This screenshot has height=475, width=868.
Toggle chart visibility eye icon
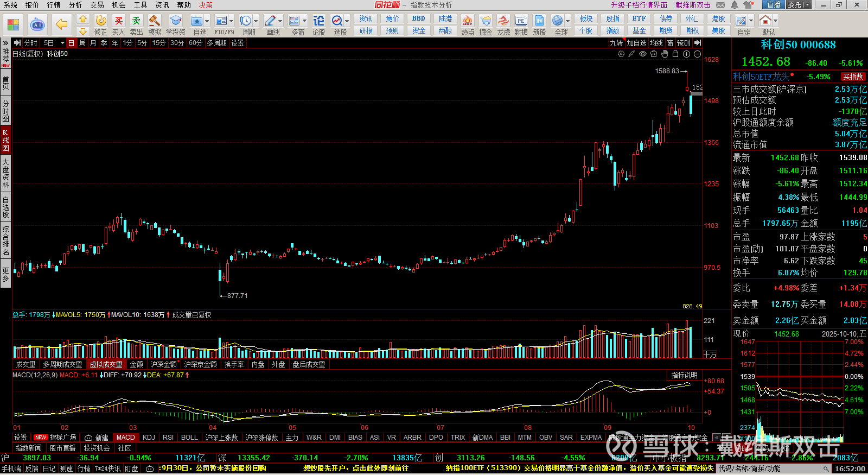pyautogui.click(x=643, y=54)
